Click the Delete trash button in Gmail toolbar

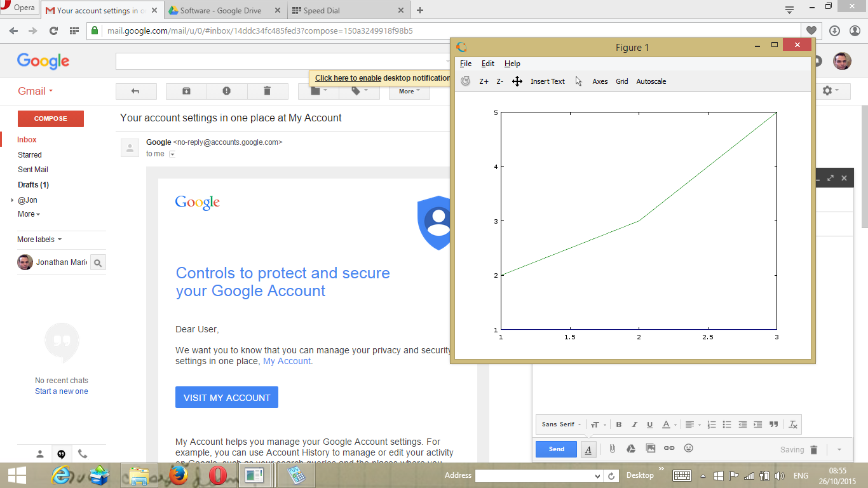(267, 91)
